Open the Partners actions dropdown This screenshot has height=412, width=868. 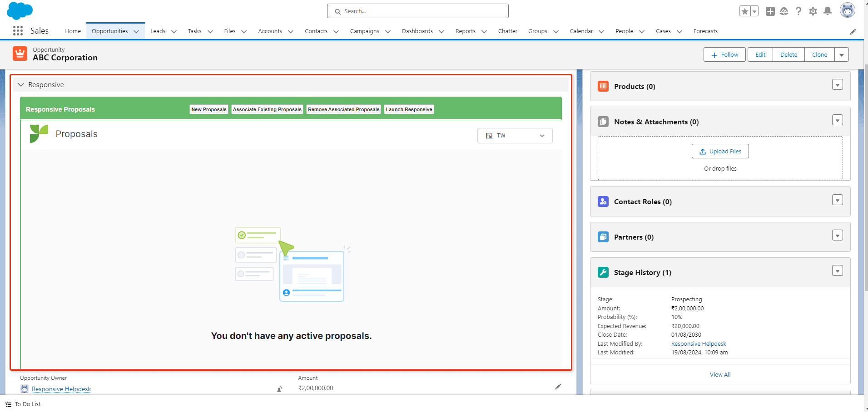(x=838, y=235)
